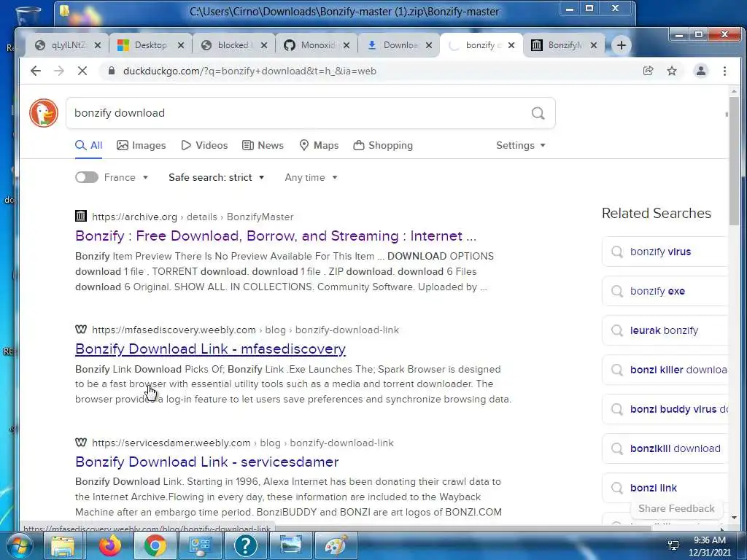Close the Monoxid GitHub tab
The image size is (747, 560).
pyautogui.click(x=347, y=45)
